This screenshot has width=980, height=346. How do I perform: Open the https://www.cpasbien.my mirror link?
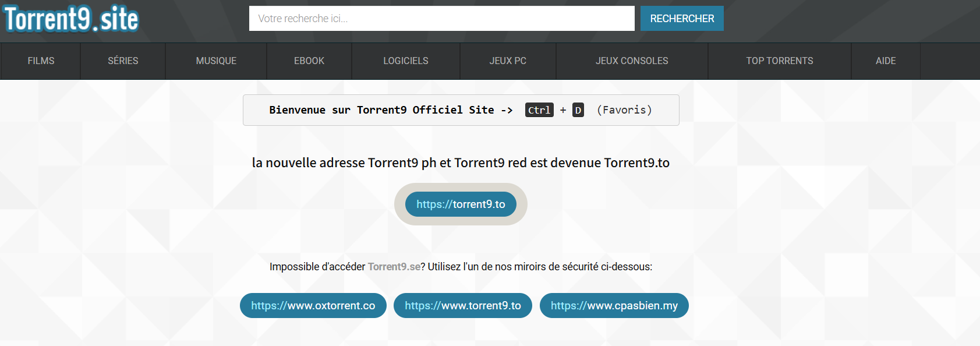pyautogui.click(x=614, y=306)
